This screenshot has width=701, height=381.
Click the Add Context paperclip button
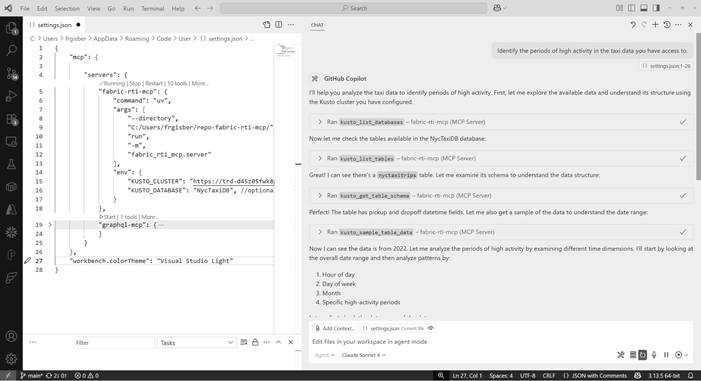point(334,328)
